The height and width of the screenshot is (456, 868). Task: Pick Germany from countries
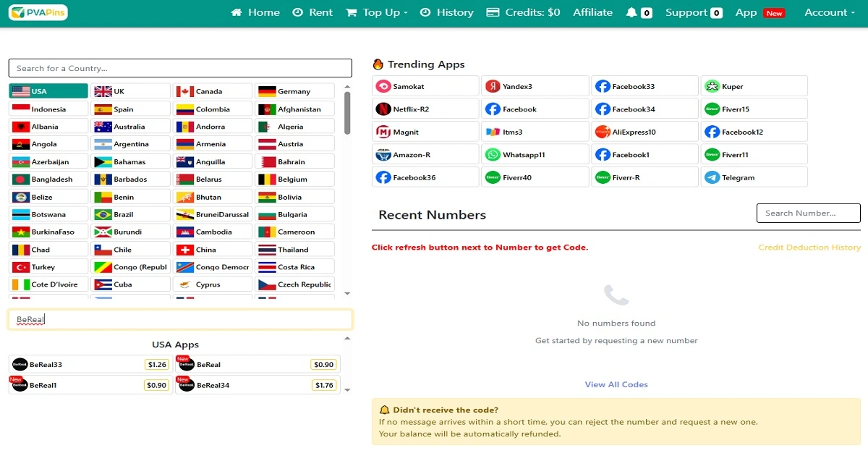(x=295, y=91)
